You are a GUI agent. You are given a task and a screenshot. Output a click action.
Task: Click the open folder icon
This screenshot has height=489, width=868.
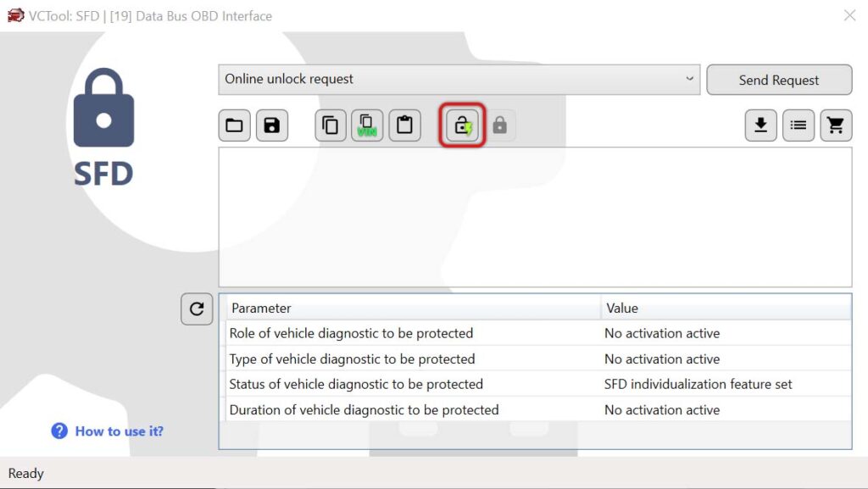point(235,125)
